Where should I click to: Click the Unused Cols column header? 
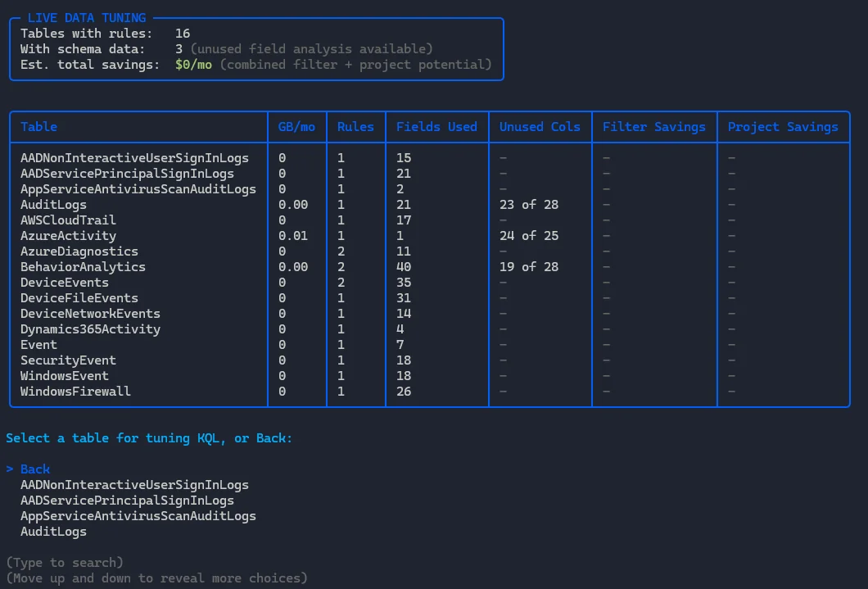click(x=540, y=127)
